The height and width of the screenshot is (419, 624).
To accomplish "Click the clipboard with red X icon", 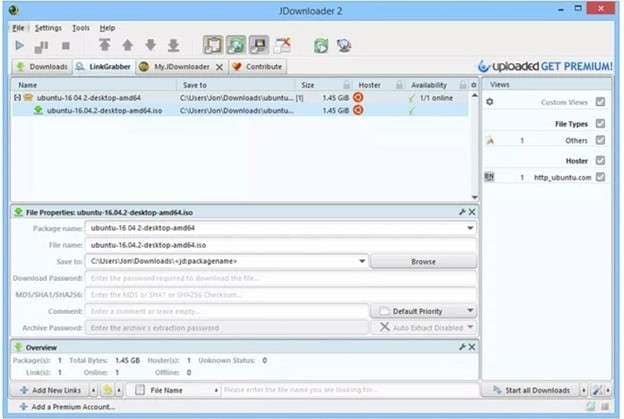I will tap(282, 45).
